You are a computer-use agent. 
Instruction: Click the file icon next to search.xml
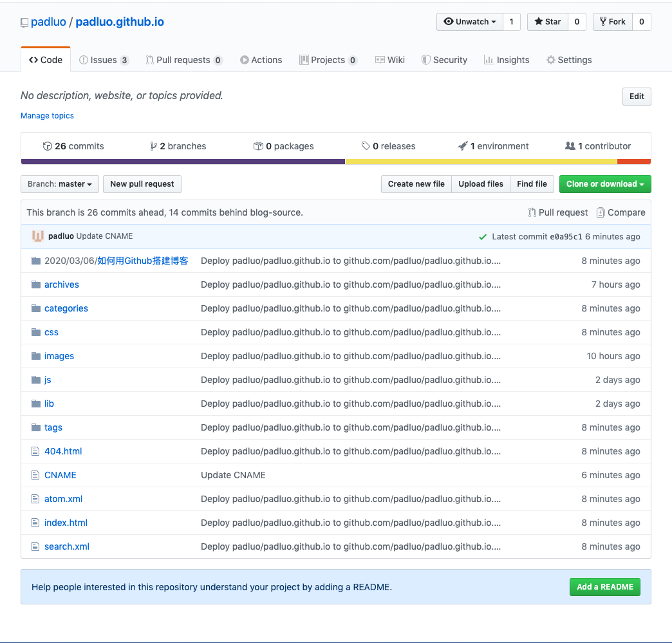(x=35, y=546)
